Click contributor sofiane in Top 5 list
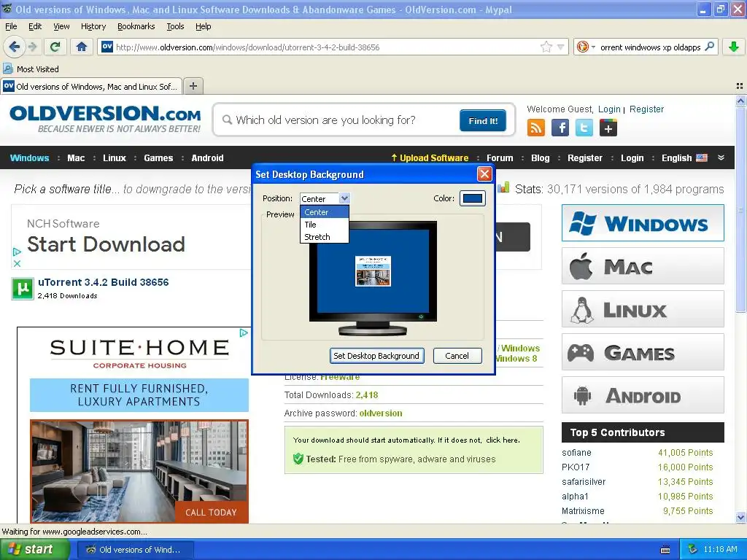Viewport: 747px width, 560px height. point(576,453)
